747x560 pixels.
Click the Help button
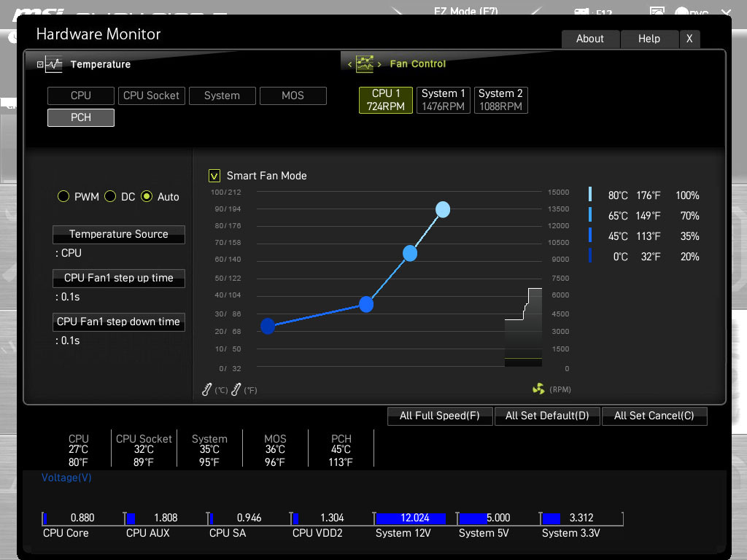[649, 39]
